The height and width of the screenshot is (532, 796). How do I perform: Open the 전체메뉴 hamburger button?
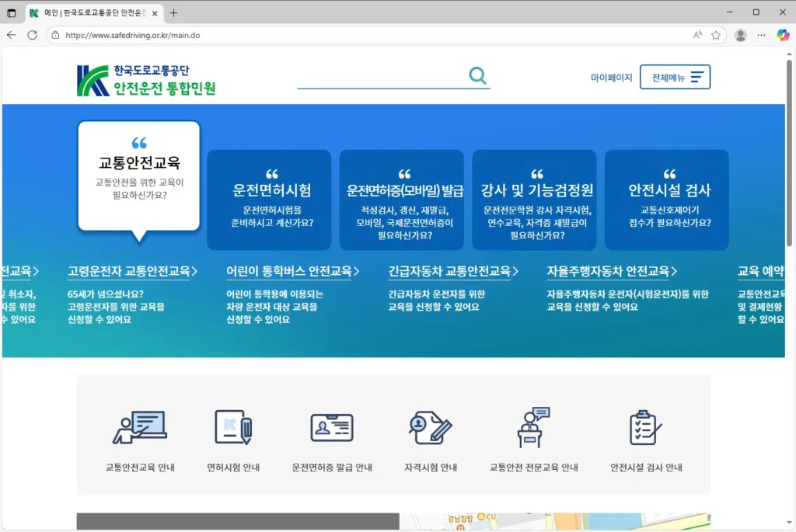pos(675,76)
